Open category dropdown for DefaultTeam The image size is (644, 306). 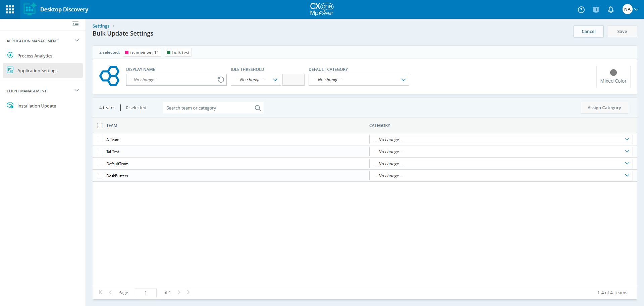pos(501,164)
